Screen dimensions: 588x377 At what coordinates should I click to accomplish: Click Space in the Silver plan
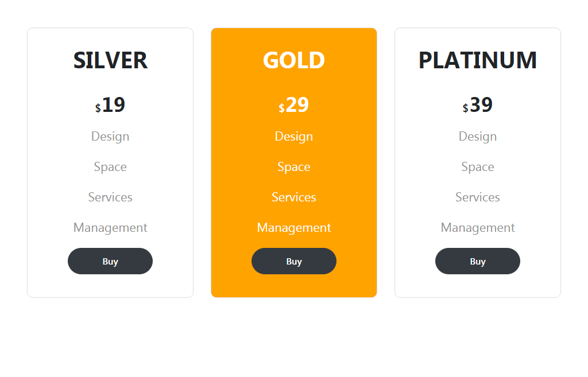(110, 166)
